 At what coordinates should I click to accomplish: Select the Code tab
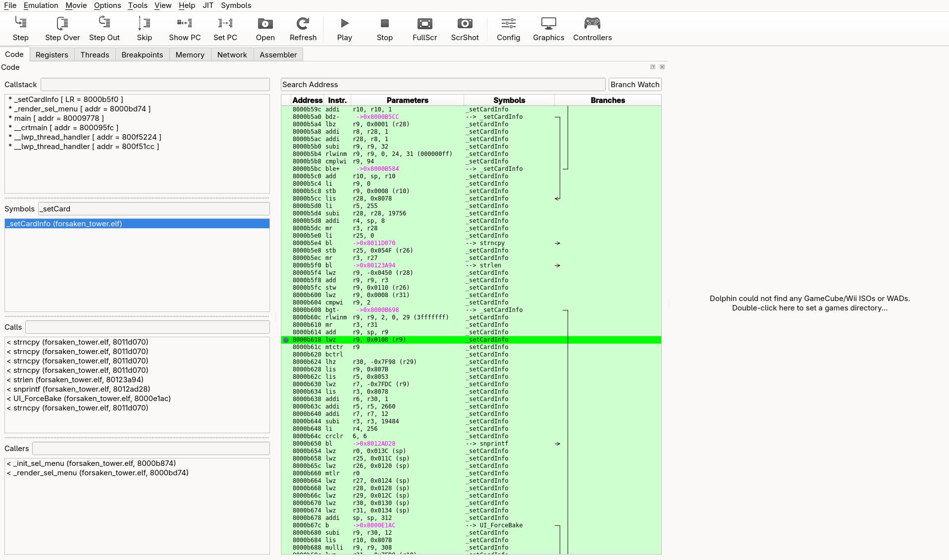tap(14, 54)
